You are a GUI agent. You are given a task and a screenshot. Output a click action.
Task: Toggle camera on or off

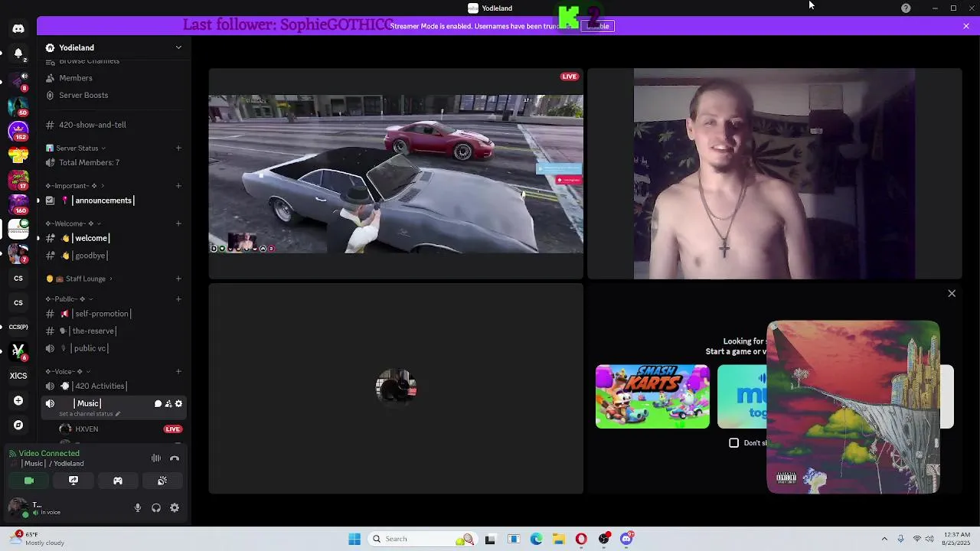(x=29, y=481)
